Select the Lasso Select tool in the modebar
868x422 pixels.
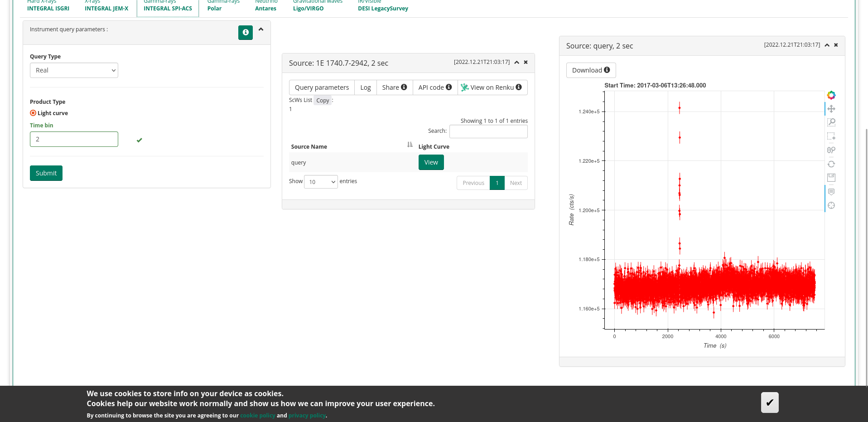[x=832, y=150]
